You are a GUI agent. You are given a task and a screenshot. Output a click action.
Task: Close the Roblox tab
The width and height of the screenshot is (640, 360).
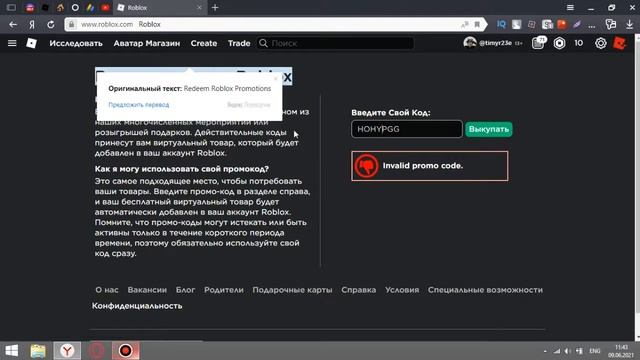coord(199,8)
